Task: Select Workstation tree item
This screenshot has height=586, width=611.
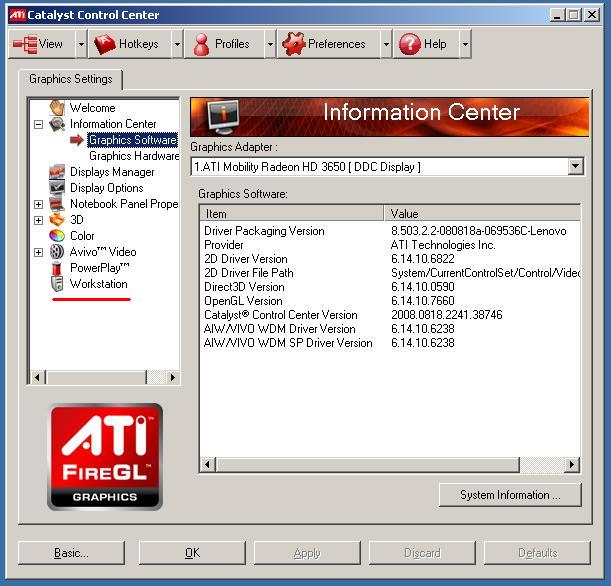Action: (99, 284)
